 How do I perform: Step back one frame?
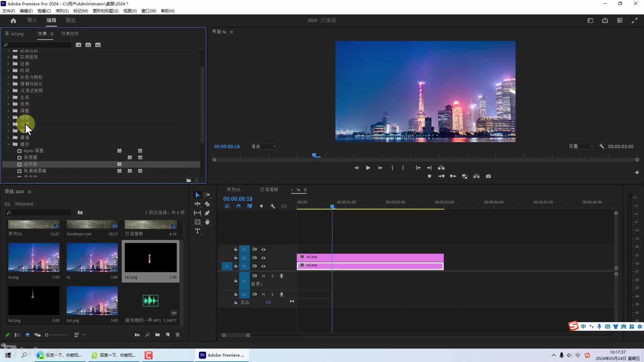357,168
